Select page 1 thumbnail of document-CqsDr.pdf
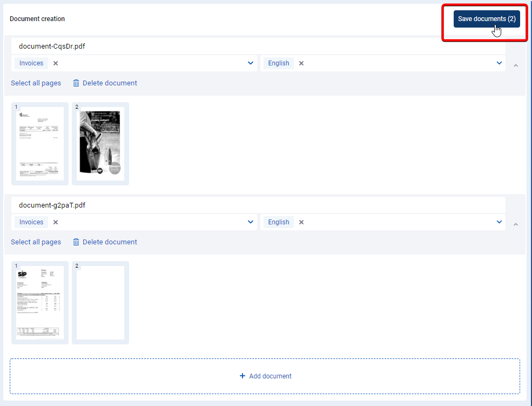The height and width of the screenshot is (406, 532). [x=40, y=144]
